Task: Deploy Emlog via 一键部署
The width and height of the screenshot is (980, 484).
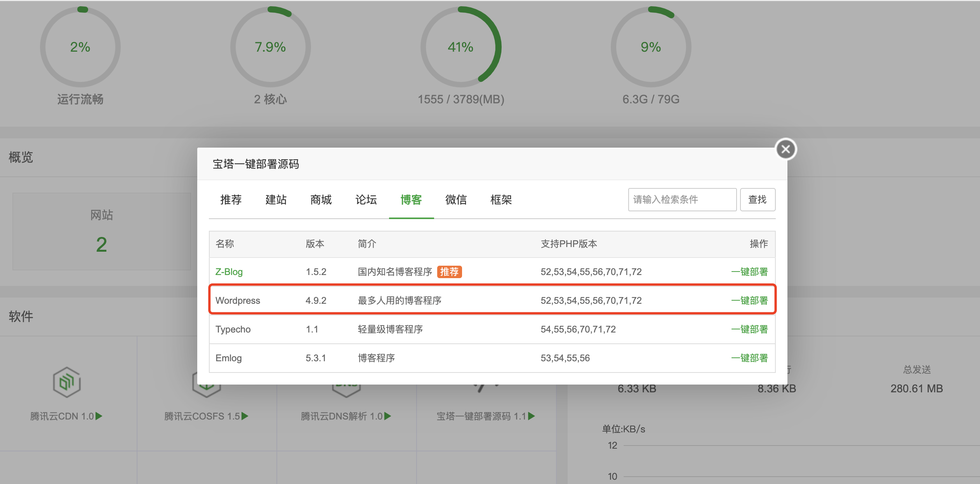Action: 750,358
